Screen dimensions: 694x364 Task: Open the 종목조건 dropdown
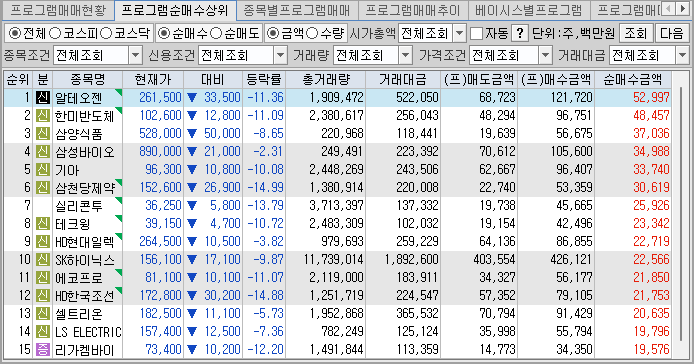pos(135,55)
